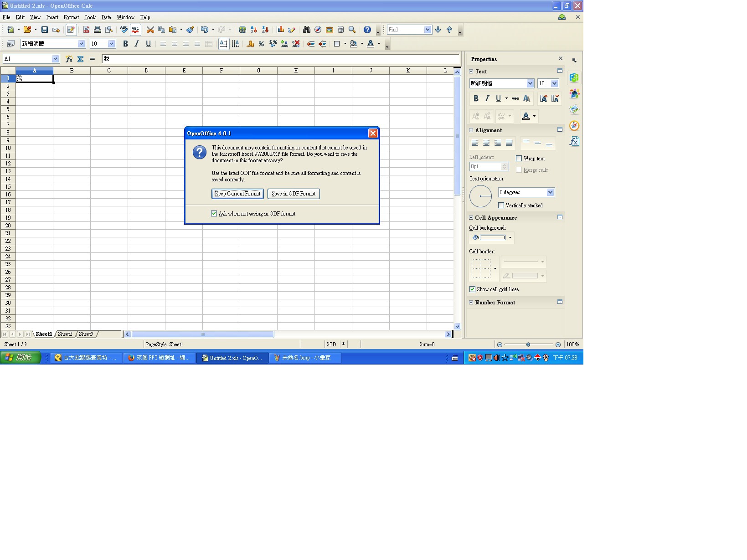
Task: Click the Zoom magnifier toolbar icon
Action: (x=352, y=30)
